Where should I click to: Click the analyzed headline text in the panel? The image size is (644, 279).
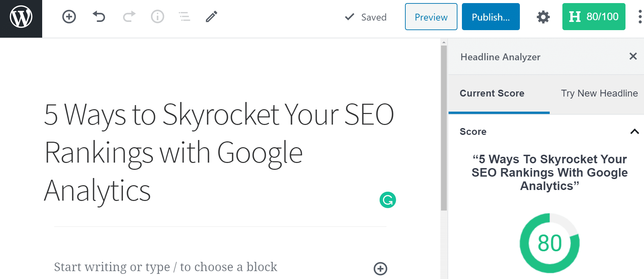point(549,173)
